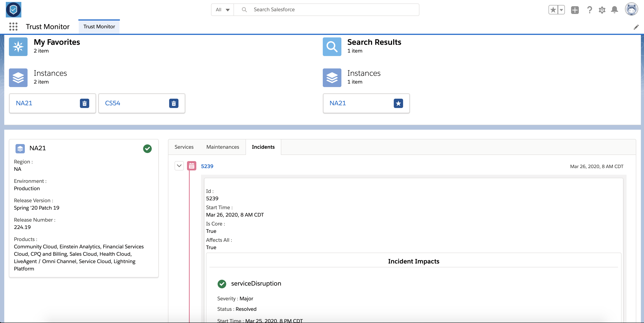Open NA21 link in Search Results
Image resolution: width=644 pixels, height=323 pixels.
[x=338, y=103]
